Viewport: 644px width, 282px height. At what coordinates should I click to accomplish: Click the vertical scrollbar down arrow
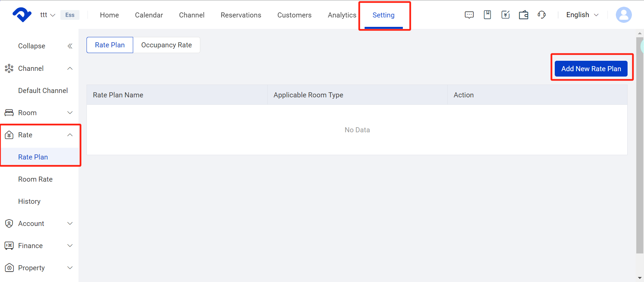pos(640,278)
